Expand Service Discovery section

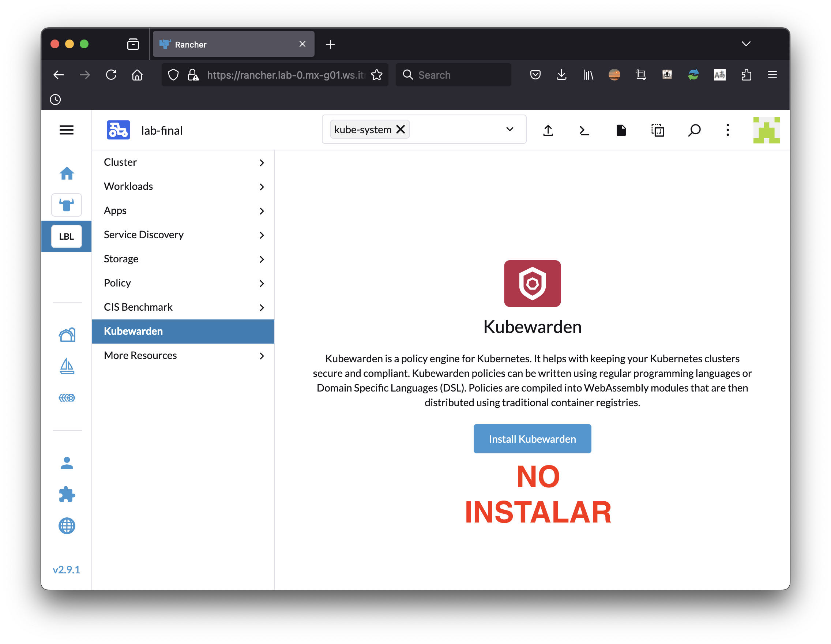[x=183, y=235]
